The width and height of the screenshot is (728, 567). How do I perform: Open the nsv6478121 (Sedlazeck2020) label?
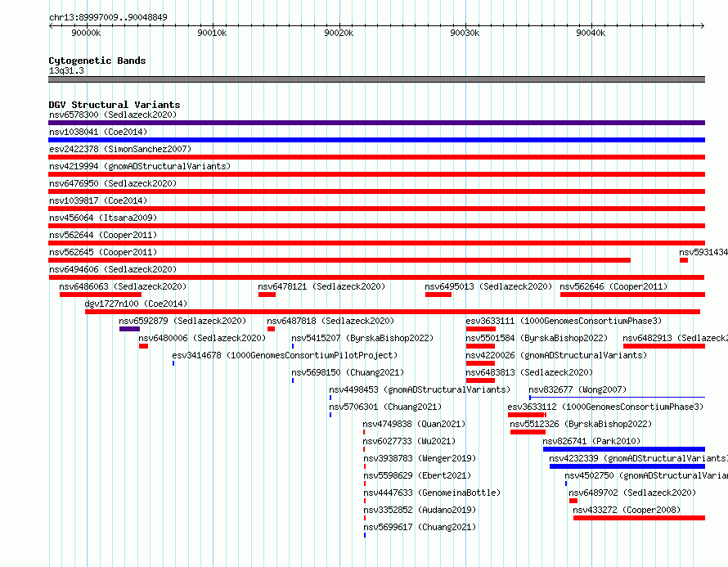pyautogui.click(x=321, y=286)
